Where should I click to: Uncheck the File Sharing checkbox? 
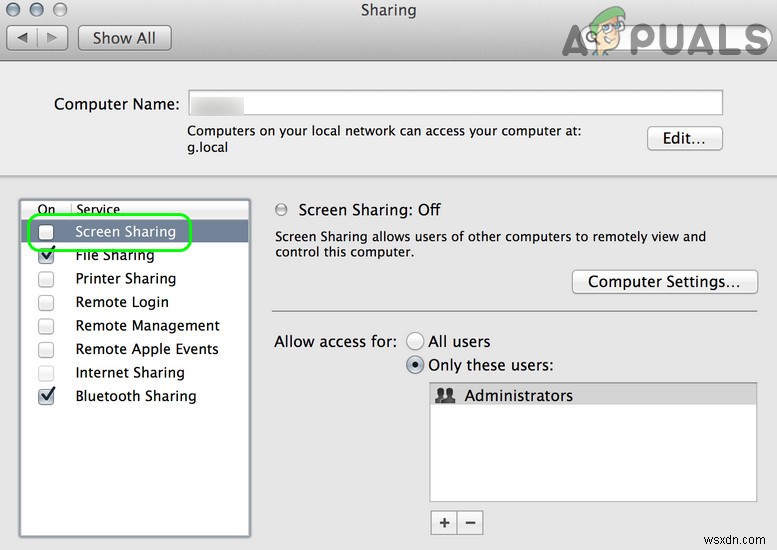[46, 256]
